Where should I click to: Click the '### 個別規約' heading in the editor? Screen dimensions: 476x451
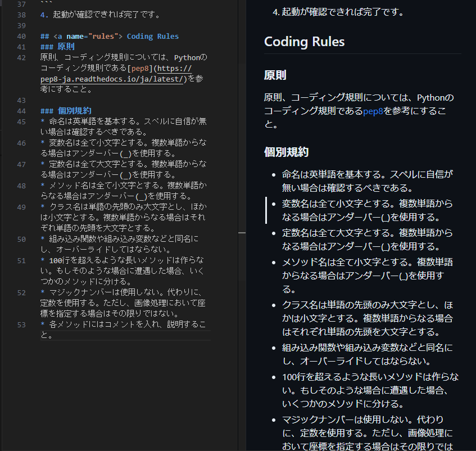(66, 111)
